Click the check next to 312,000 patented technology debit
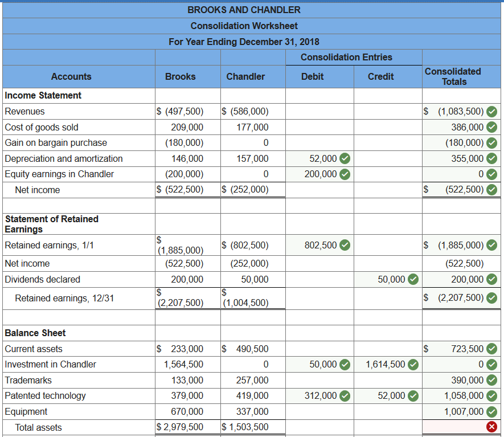Viewport: 504px width, 437px height. (345, 396)
